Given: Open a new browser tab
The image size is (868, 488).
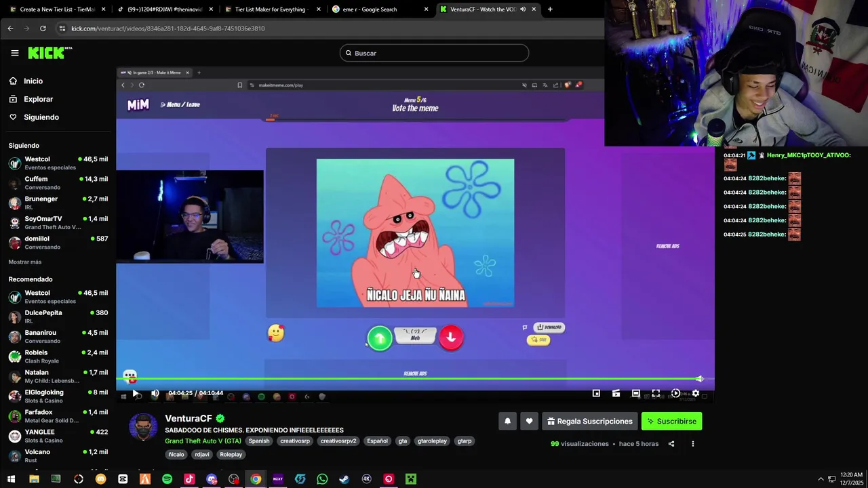Looking at the screenshot, I should coord(550,9).
